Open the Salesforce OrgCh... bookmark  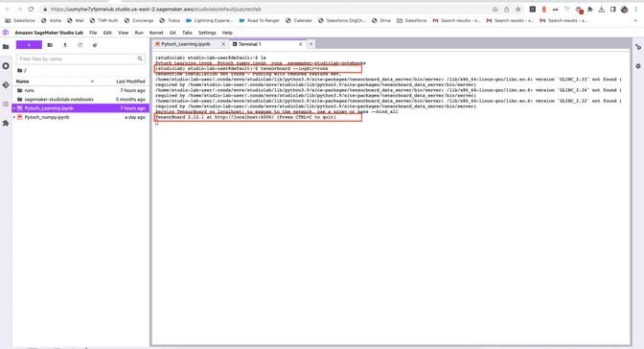coord(342,20)
